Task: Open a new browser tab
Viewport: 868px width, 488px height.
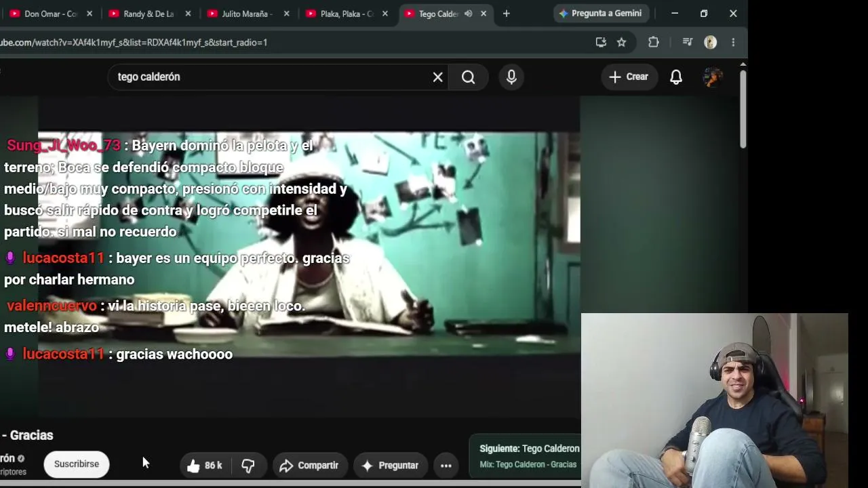Action: pyautogui.click(x=507, y=14)
